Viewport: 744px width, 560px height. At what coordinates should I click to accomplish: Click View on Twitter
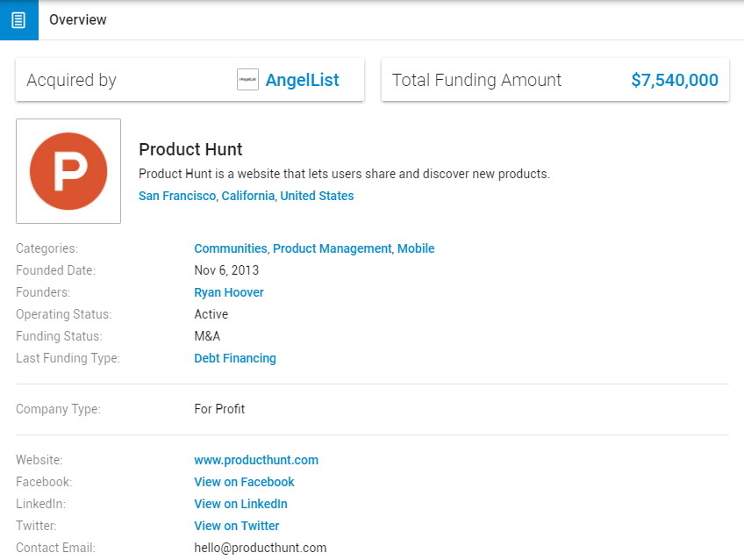[x=236, y=526]
